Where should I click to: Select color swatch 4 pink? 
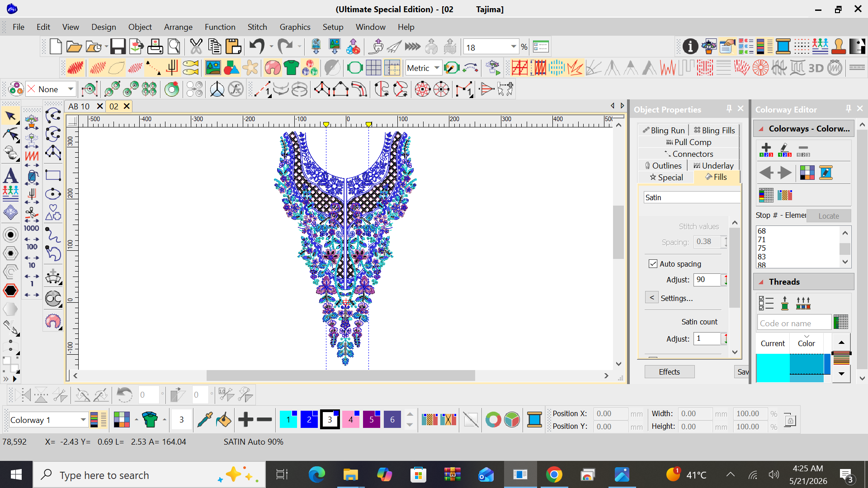350,420
